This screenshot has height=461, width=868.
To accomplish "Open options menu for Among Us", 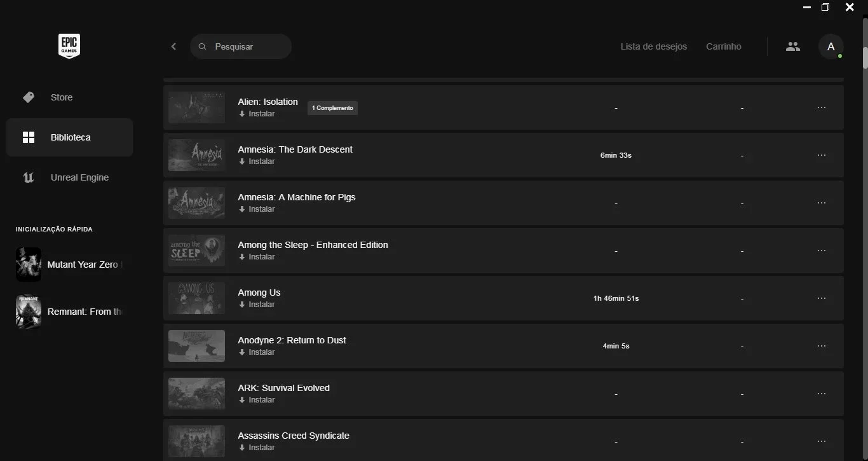I will point(822,298).
